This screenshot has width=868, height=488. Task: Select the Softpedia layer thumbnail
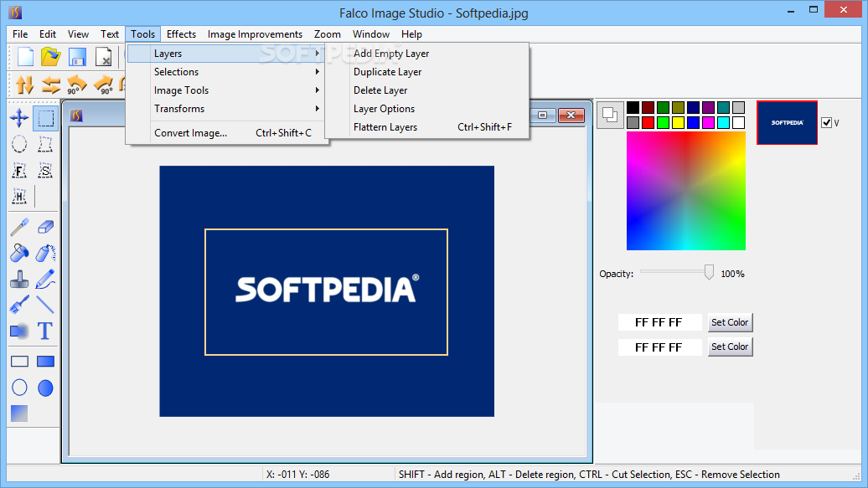tap(787, 123)
